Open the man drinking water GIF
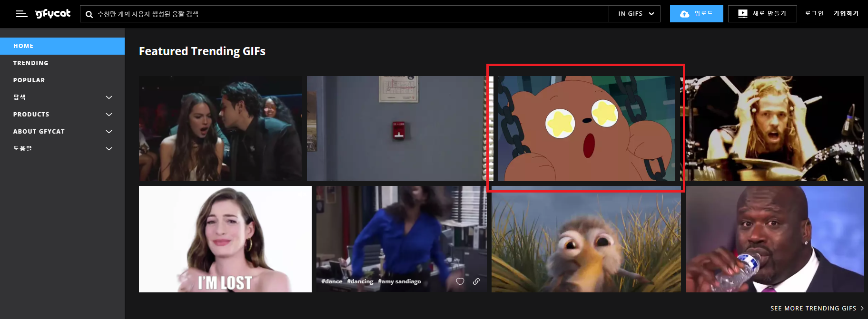 (x=775, y=239)
